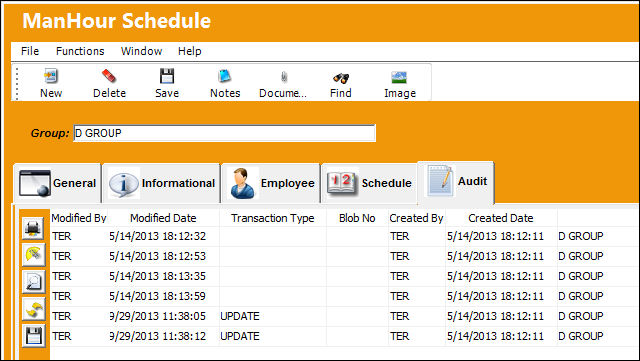Select the Audit tab
Screen dimensions: 640x361
[x=456, y=182]
